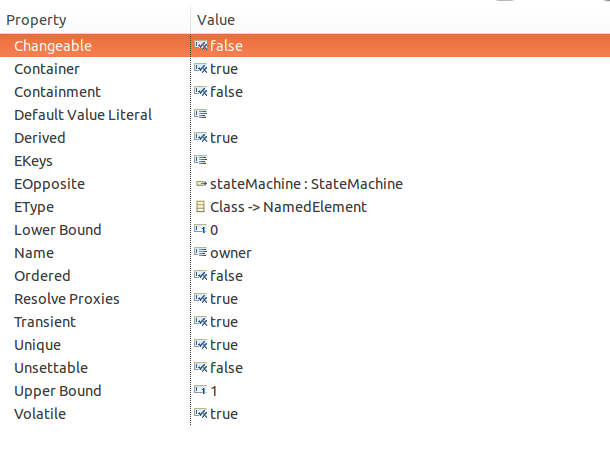The width and height of the screenshot is (610, 453).
Task: Click the integer icon in Upper Bound row
Action: click(201, 390)
